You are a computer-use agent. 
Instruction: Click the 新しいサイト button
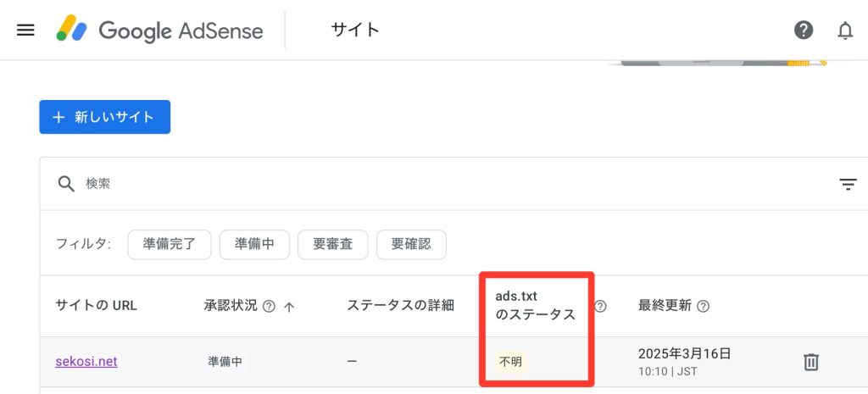click(104, 117)
